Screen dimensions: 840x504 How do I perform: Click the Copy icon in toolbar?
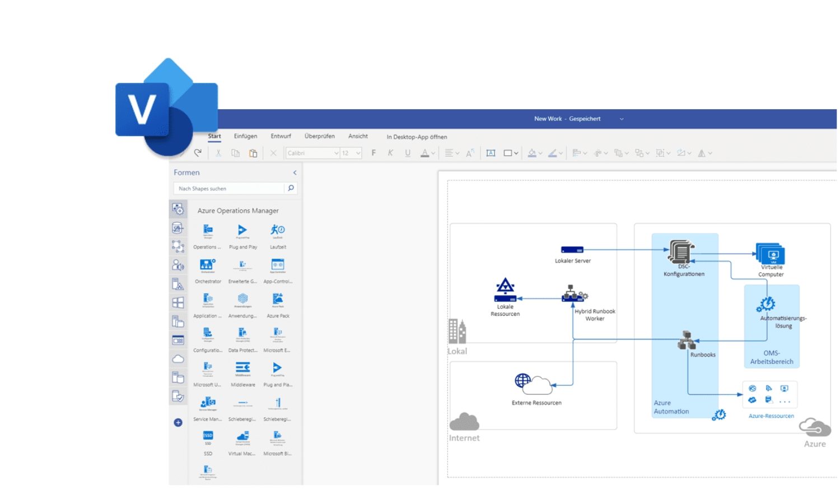point(236,153)
